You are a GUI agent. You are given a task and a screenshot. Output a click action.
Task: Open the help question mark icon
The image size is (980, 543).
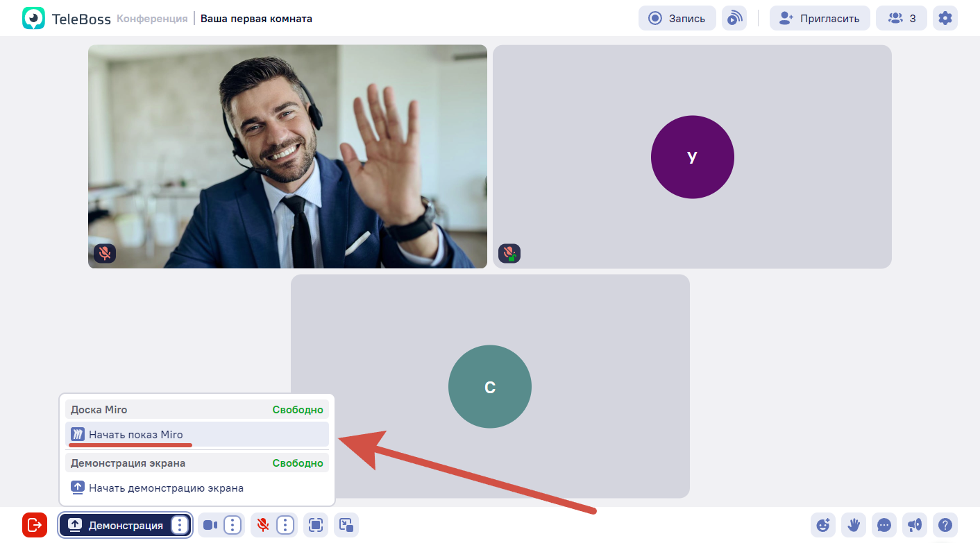[945, 525]
